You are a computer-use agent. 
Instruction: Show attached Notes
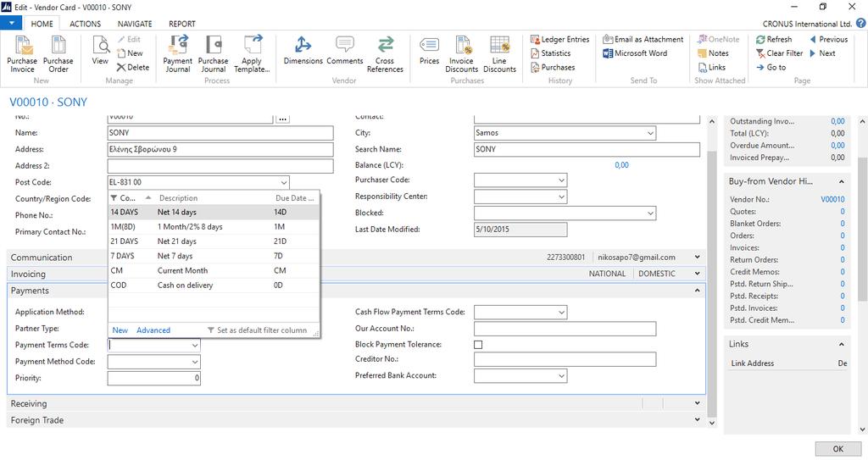(713, 53)
